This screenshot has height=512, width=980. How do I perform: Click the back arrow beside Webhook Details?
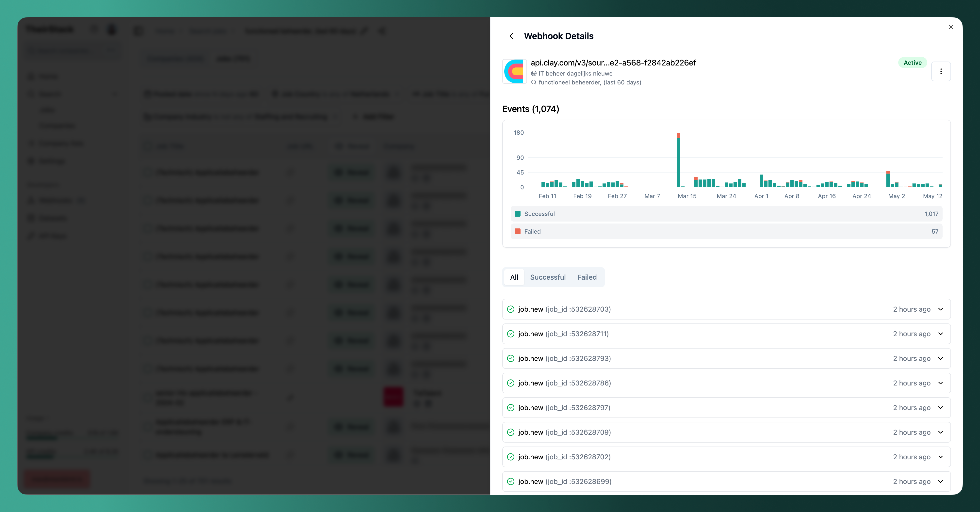511,36
